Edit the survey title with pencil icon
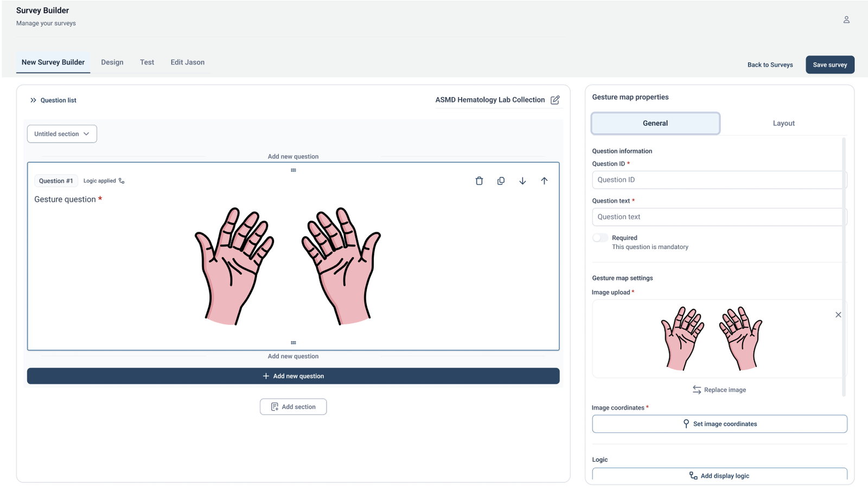This screenshot has height=497, width=868. (x=555, y=100)
